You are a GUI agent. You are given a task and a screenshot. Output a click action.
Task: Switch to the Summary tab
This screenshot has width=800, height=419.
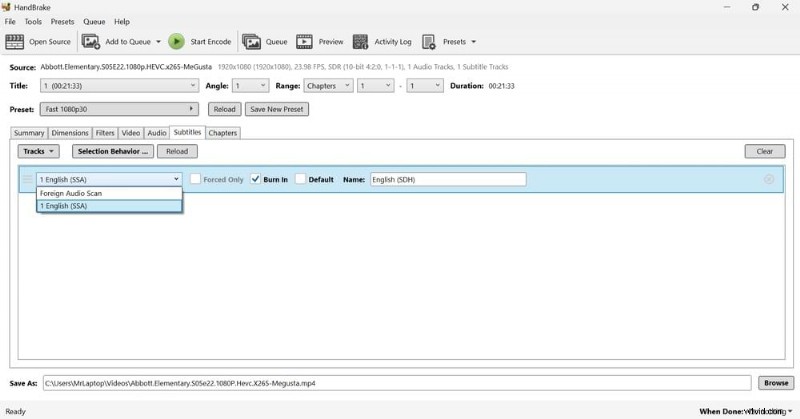pyautogui.click(x=29, y=133)
